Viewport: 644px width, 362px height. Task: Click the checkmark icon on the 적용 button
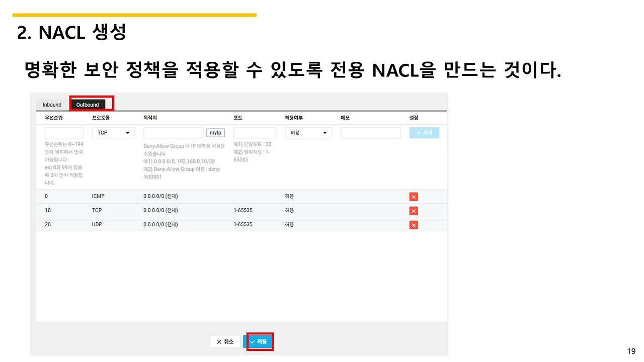tap(253, 341)
